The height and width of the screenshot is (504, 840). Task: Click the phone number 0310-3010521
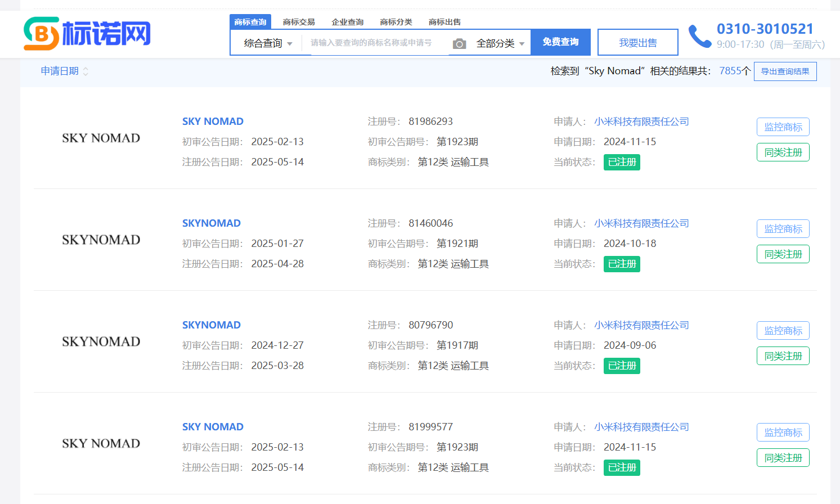(765, 29)
